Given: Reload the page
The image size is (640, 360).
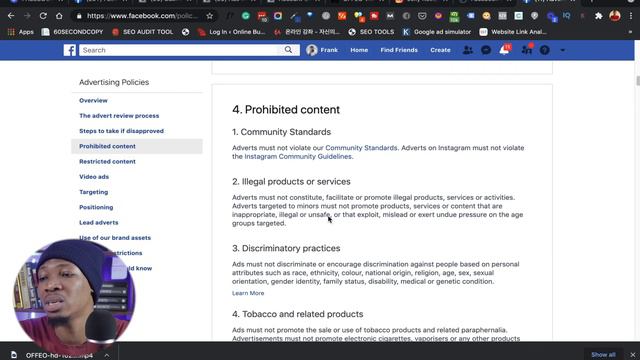Looking at the screenshot, I should tap(43, 16).
